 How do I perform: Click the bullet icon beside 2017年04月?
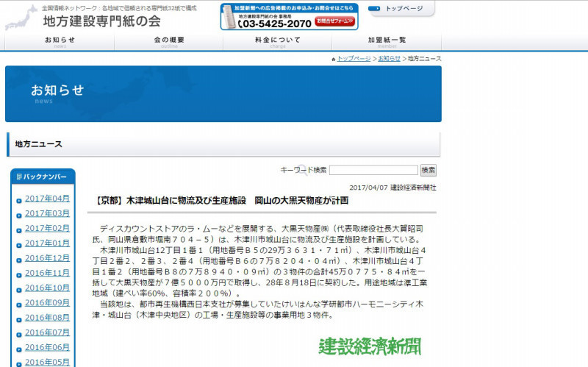[x=19, y=201]
